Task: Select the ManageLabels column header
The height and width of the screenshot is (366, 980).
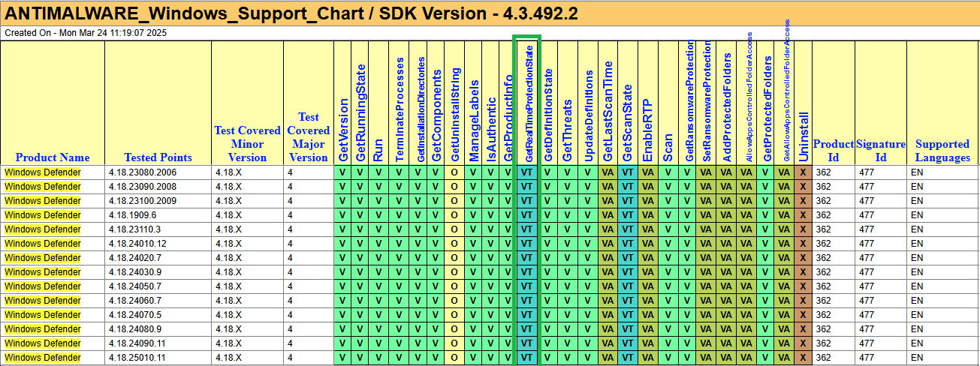Action: (473, 120)
